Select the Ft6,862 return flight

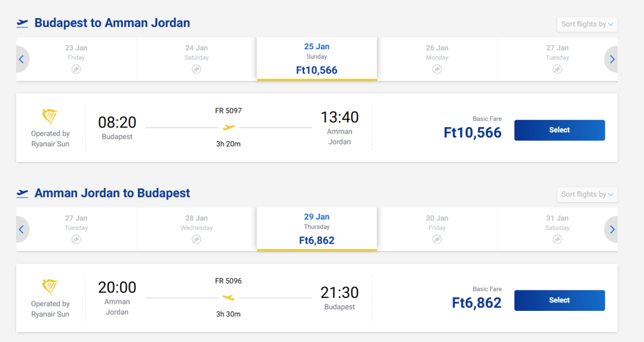[559, 301]
